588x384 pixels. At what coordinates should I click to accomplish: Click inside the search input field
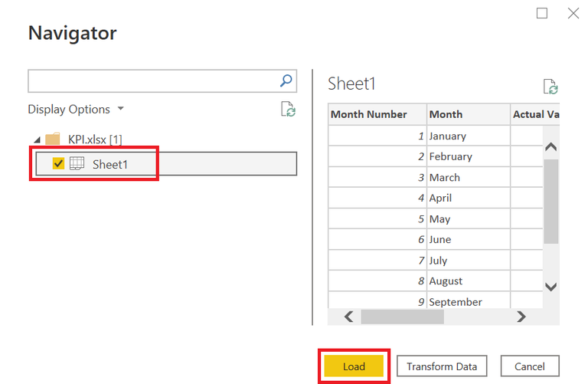click(152, 80)
